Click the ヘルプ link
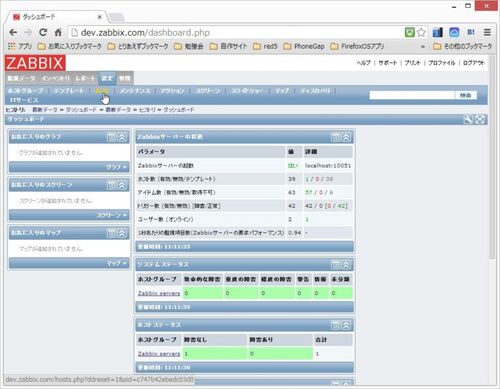Image resolution: width=500 pixels, height=389 pixels. pyautogui.click(x=363, y=63)
